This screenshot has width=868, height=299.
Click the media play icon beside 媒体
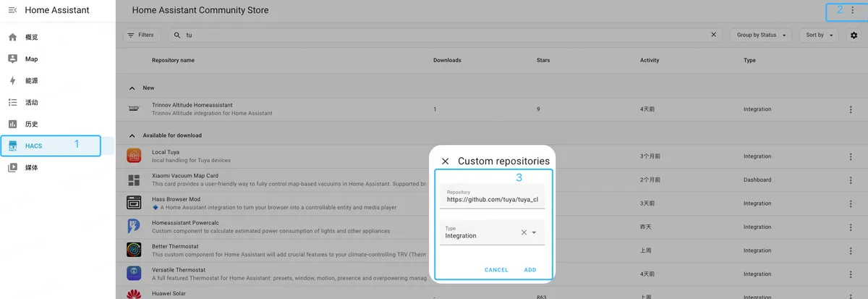[x=12, y=167]
